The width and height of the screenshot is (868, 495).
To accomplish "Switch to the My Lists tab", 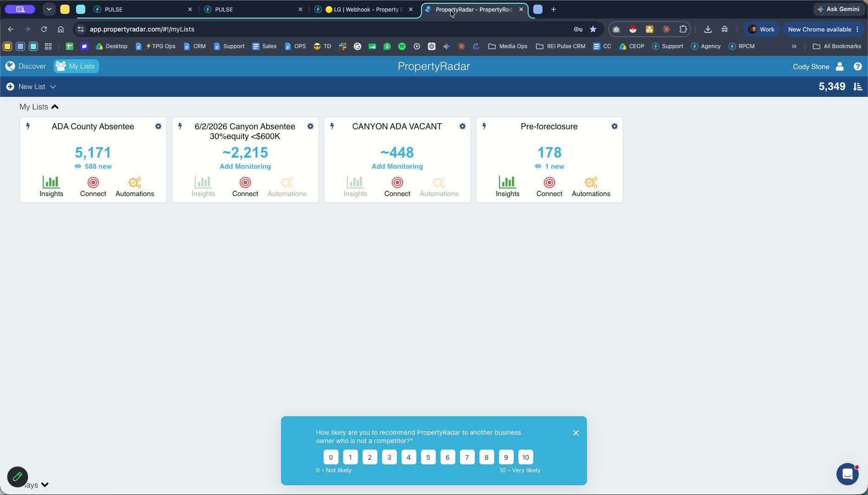I will tap(76, 66).
